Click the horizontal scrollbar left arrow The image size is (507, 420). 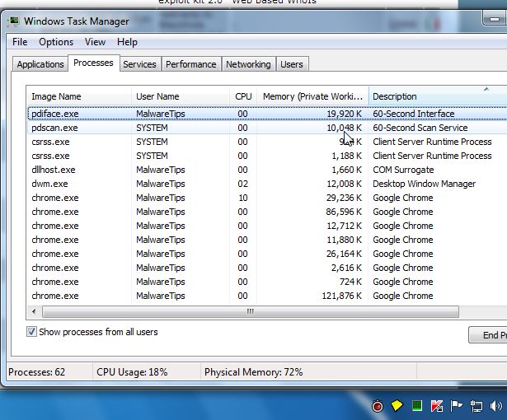pyautogui.click(x=34, y=312)
